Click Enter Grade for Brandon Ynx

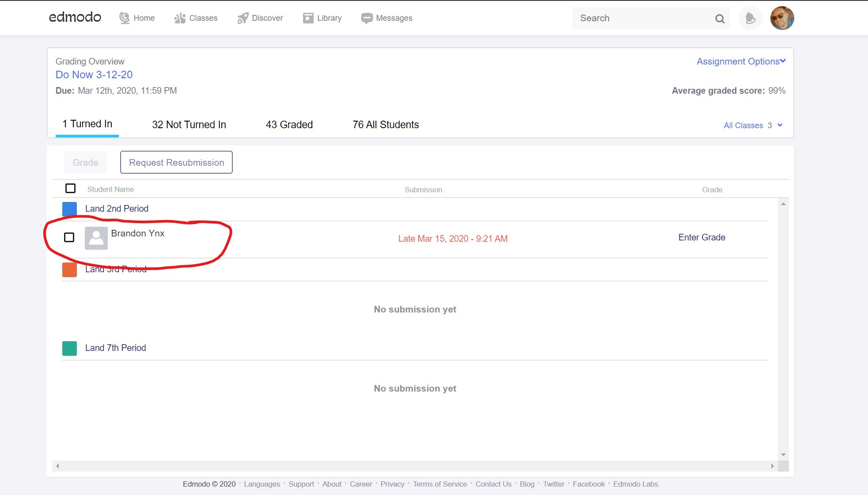701,238
